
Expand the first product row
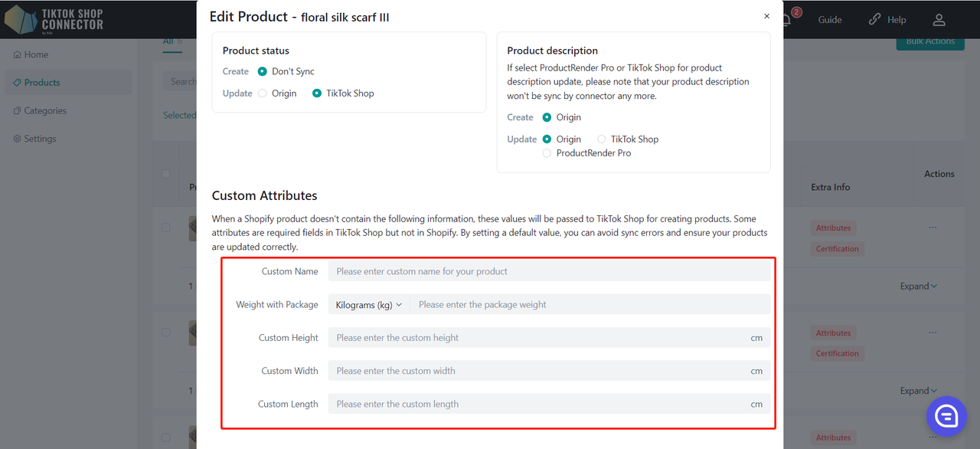click(x=919, y=286)
